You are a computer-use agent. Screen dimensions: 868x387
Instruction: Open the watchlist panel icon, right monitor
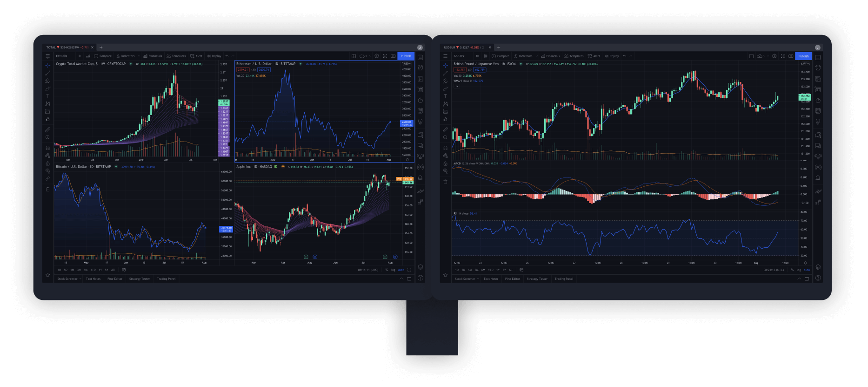pos(818,57)
